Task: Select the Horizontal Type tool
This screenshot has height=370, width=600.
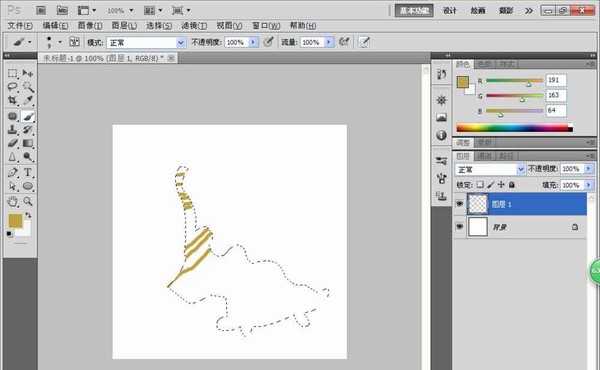Action: pyautogui.click(x=28, y=173)
